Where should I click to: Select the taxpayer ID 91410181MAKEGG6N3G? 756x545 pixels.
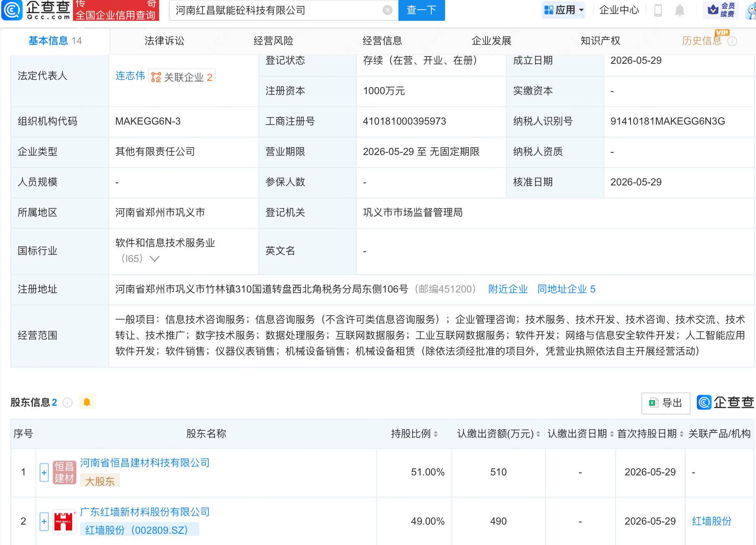click(x=668, y=121)
